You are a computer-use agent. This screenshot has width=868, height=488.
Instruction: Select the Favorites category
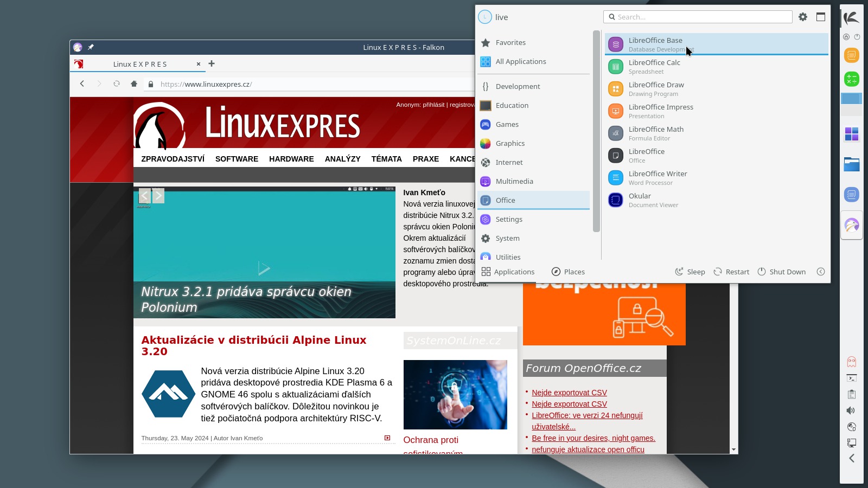533,42
